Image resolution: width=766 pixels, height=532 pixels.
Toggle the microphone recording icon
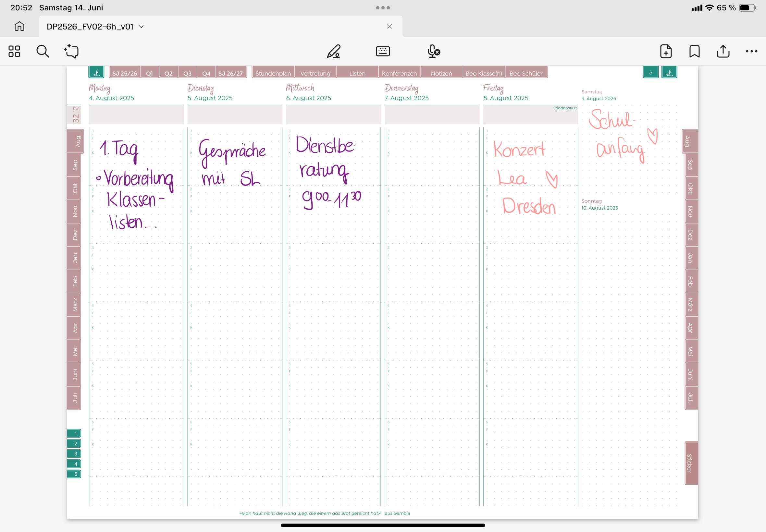coord(433,51)
